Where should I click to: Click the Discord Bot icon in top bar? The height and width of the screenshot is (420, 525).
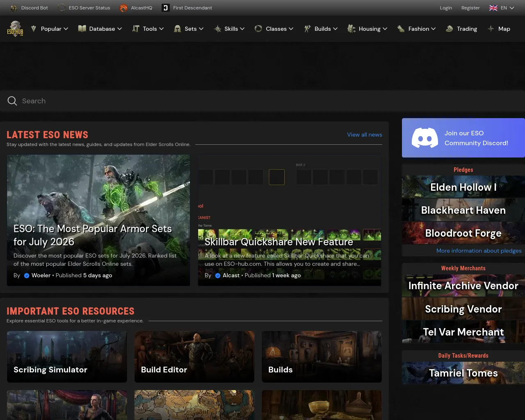click(14, 8)
